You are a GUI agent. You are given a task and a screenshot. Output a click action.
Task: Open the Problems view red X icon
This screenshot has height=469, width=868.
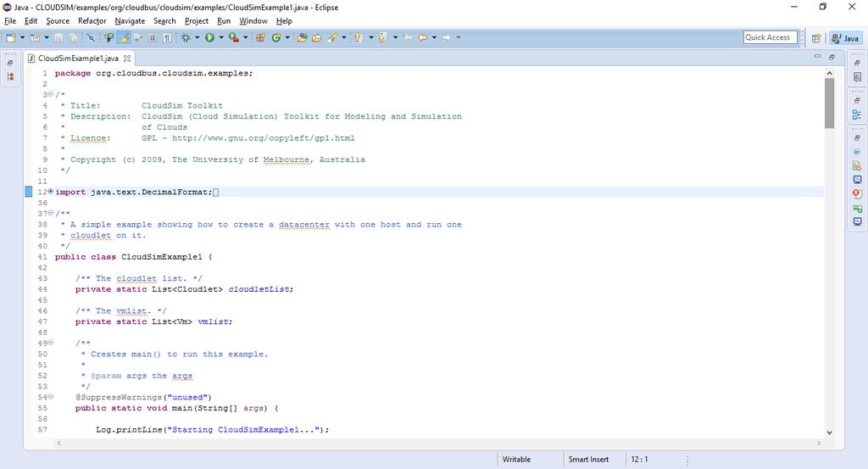[857, 194]
